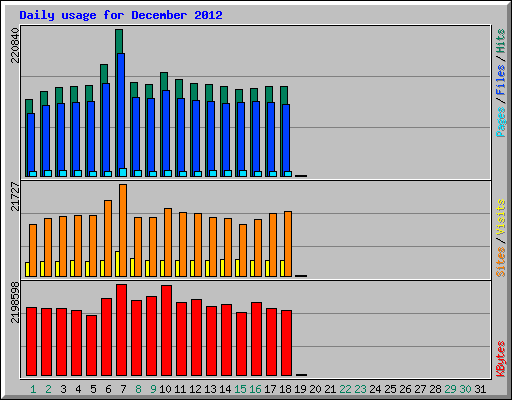Click day label 3 on the x-axis
The height and width of the screenshot is (400, 512).
pyautogui.click(x=63, y=389)
